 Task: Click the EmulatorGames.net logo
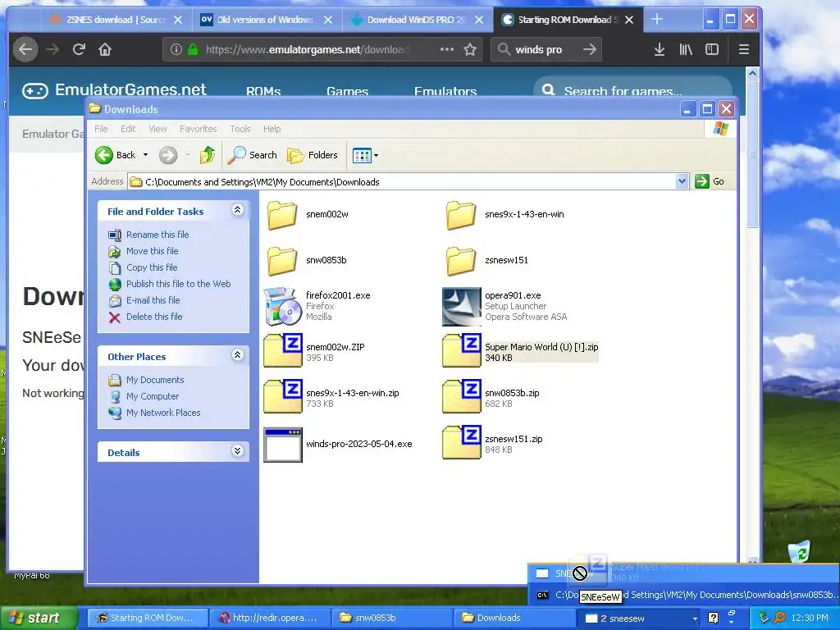(x=114, y=89)
